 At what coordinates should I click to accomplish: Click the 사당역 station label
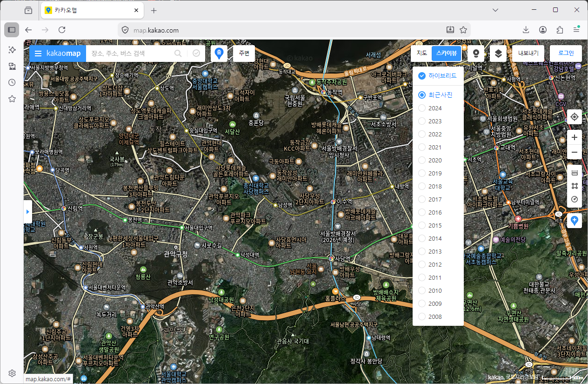point(342,259)
